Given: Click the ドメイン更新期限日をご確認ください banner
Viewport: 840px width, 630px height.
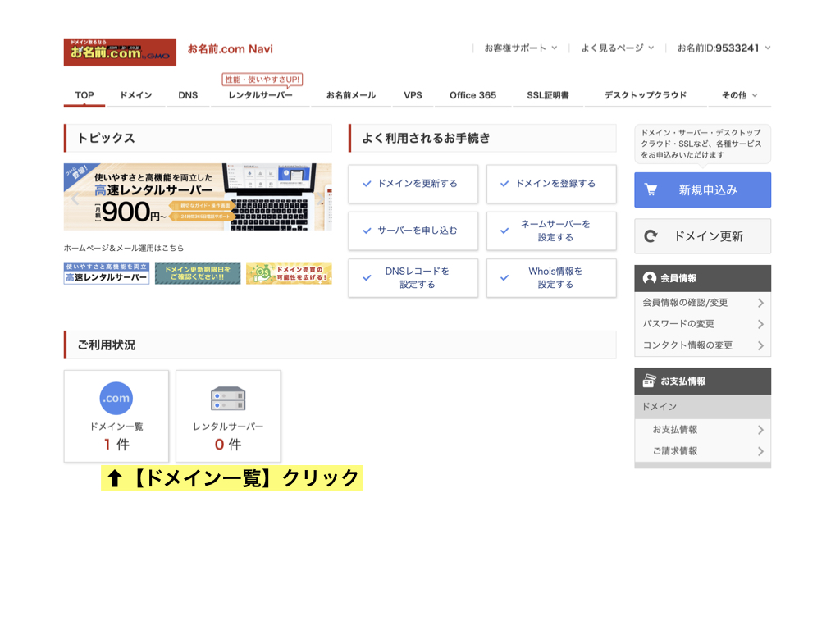Looking at the screenshot, I should [x=198, y=273].
